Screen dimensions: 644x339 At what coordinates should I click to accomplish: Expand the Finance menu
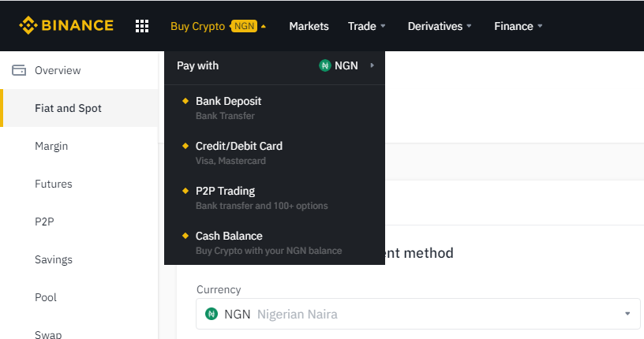point(519,26)
